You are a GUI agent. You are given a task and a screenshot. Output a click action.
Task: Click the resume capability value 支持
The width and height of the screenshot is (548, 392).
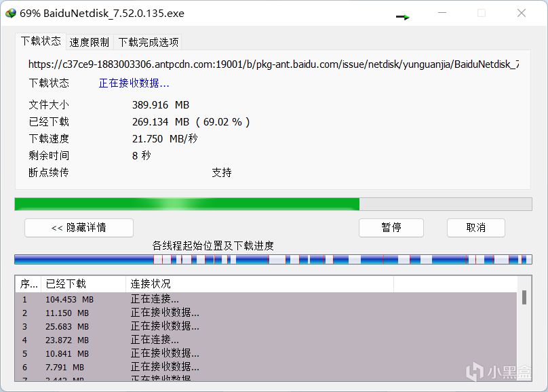coord(222,172)
